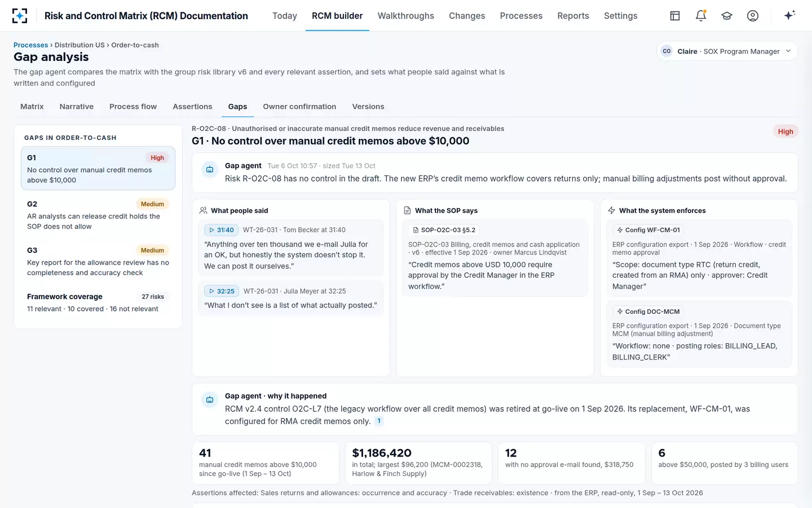This screenshot has height=508, width=812.
Task: Open the Config DOC-MCM chip
Action: tap(648, 312)
